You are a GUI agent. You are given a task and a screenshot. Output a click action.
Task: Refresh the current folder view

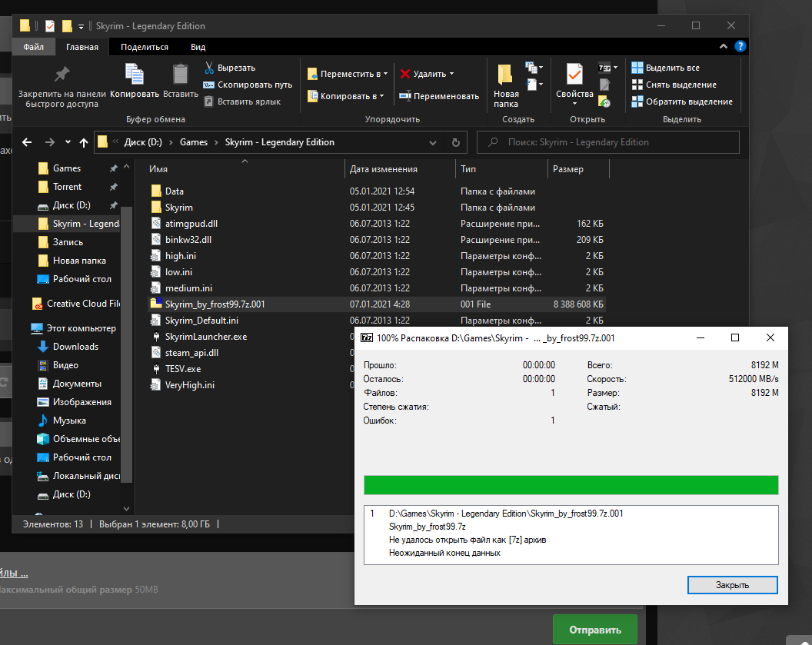coord(455,142)
